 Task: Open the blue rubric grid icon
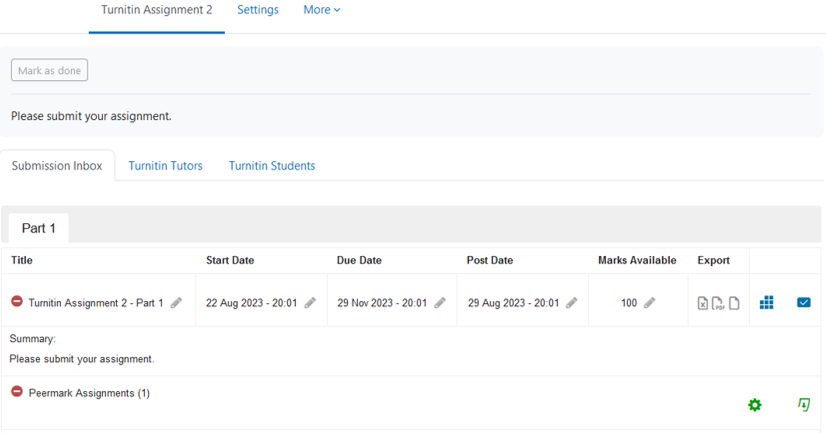pyautogui.click(x=766, y=302)
